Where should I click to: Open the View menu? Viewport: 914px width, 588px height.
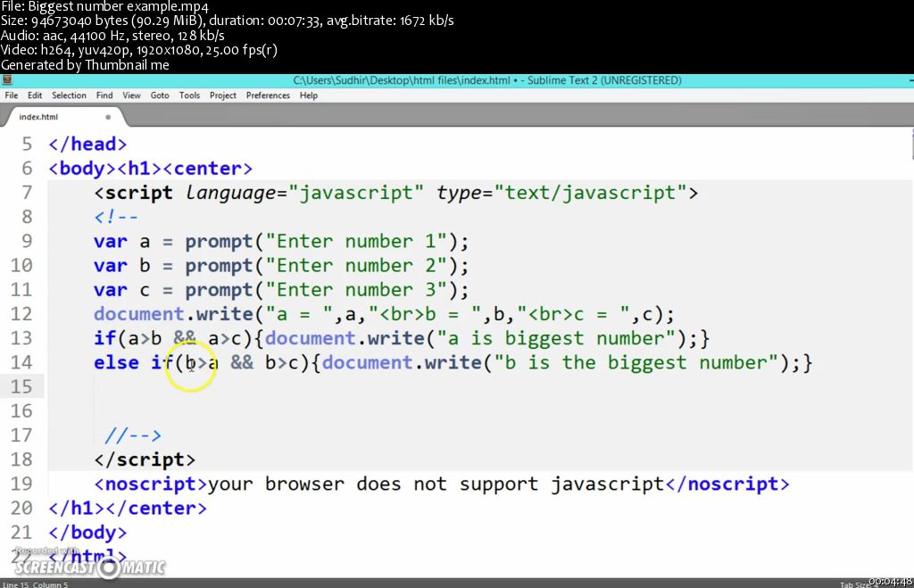click(131, 95)
